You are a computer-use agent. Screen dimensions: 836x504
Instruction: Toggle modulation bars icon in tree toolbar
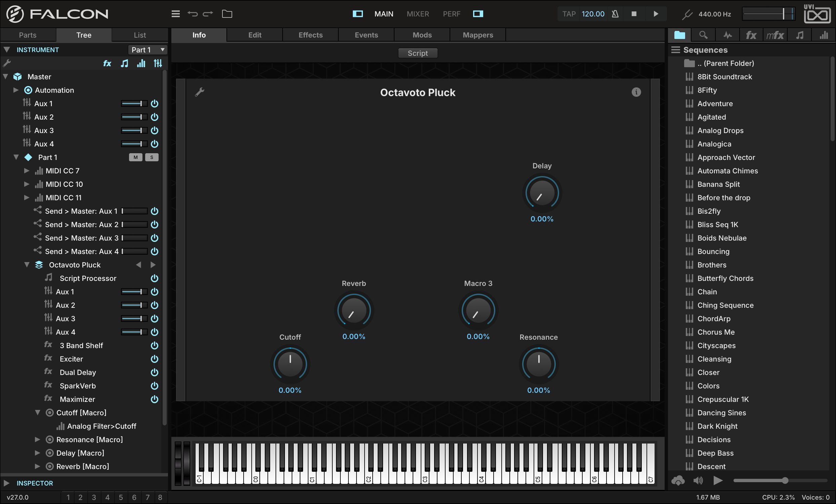(x=141, y=64)
